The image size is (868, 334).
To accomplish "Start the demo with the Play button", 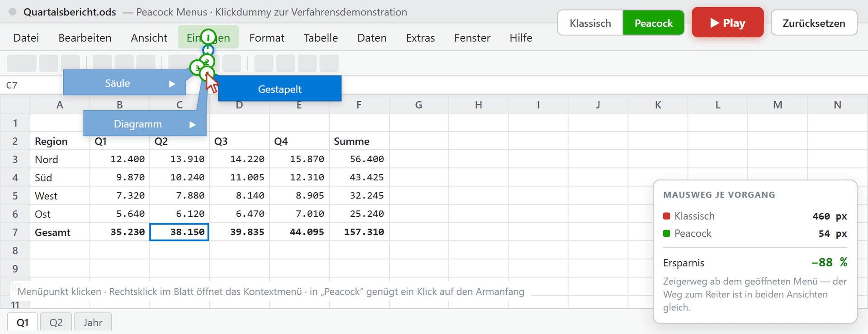I will (x=727, y=23).
